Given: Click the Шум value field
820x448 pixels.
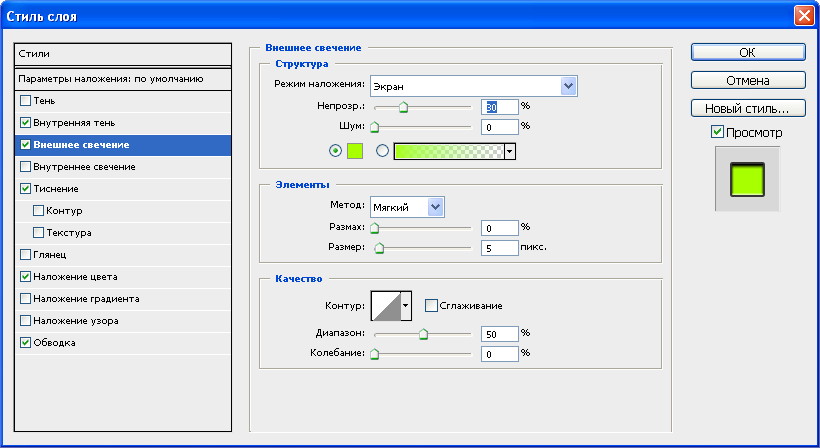Looking at the screenshot, I should click(x=499, y=127).
